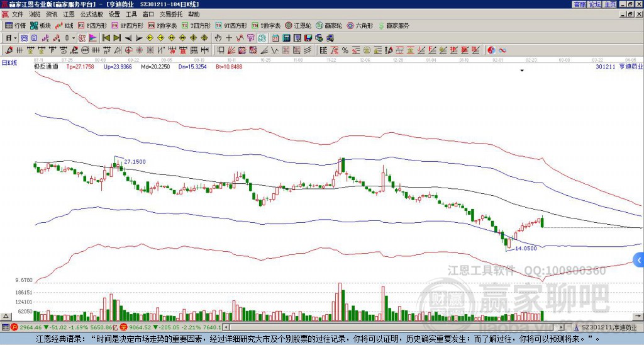644x345 pixels.
Task: Select the crosshair cursor tool
Action: point(229,38)
